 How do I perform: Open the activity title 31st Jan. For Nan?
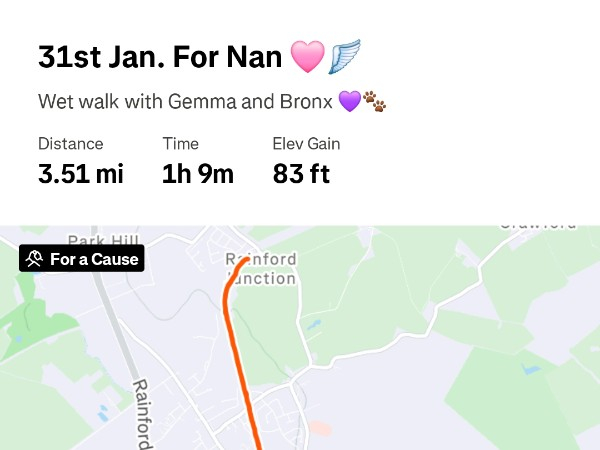(160, 57)
